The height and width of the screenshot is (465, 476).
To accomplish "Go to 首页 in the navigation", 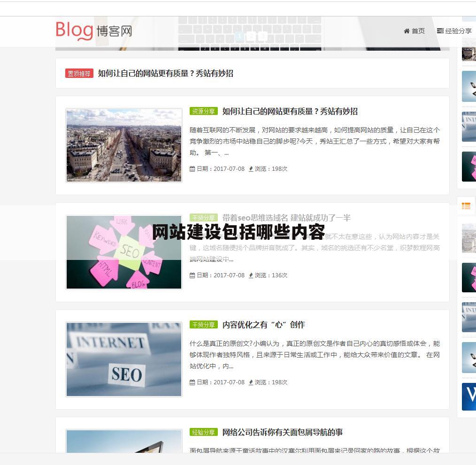I will [x=418, y=31].
